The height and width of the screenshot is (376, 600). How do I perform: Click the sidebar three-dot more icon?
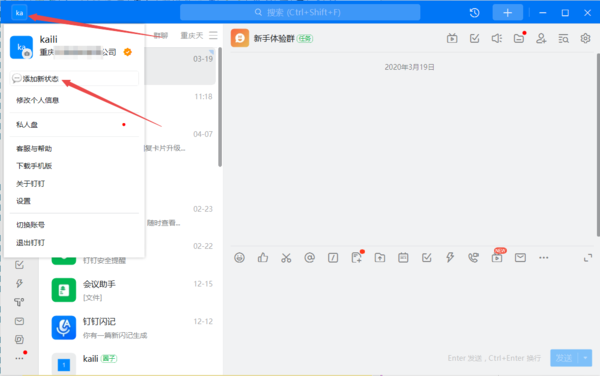(20, 358)
